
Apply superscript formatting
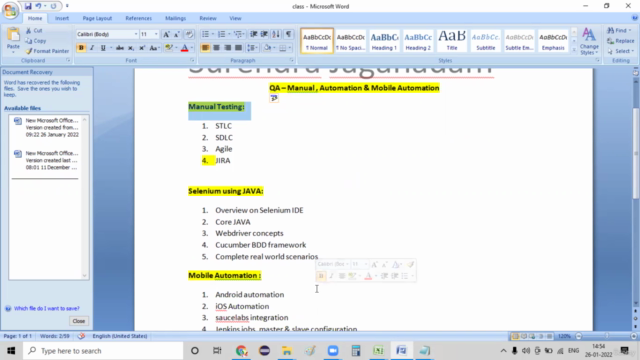coord(142,48)
